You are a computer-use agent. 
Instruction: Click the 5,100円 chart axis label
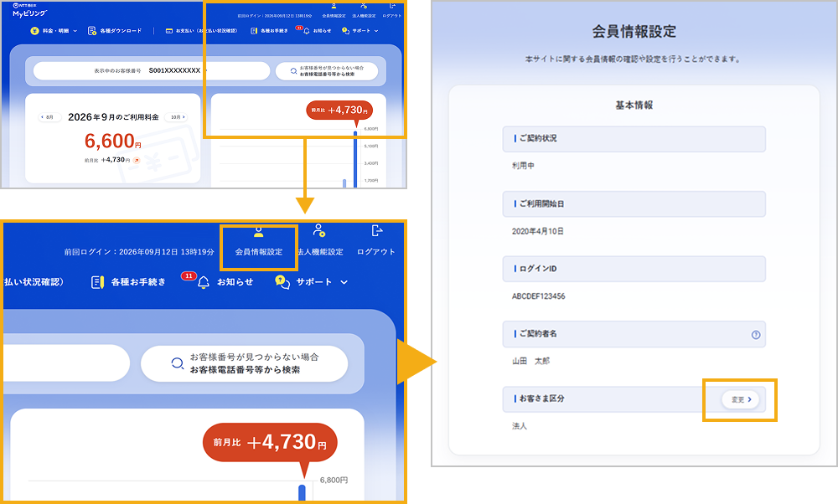[371, 146]
